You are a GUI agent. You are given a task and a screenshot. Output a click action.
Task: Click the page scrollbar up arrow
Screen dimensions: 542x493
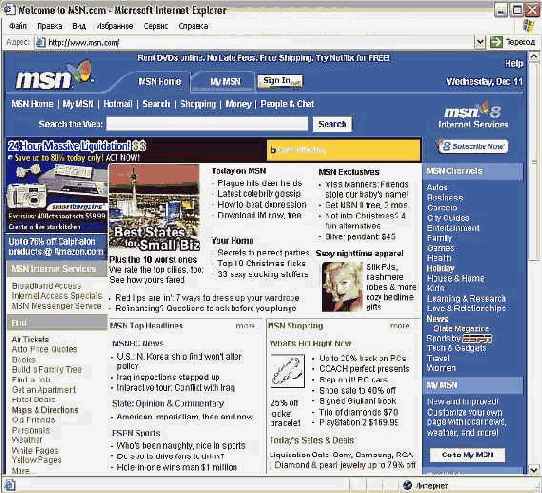point(533,56)
